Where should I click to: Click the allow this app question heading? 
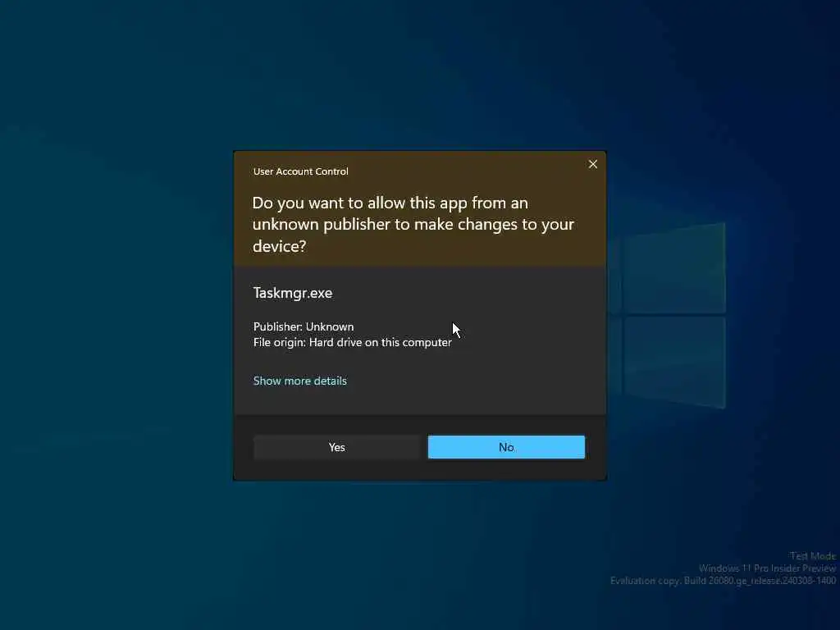(413, 225)
